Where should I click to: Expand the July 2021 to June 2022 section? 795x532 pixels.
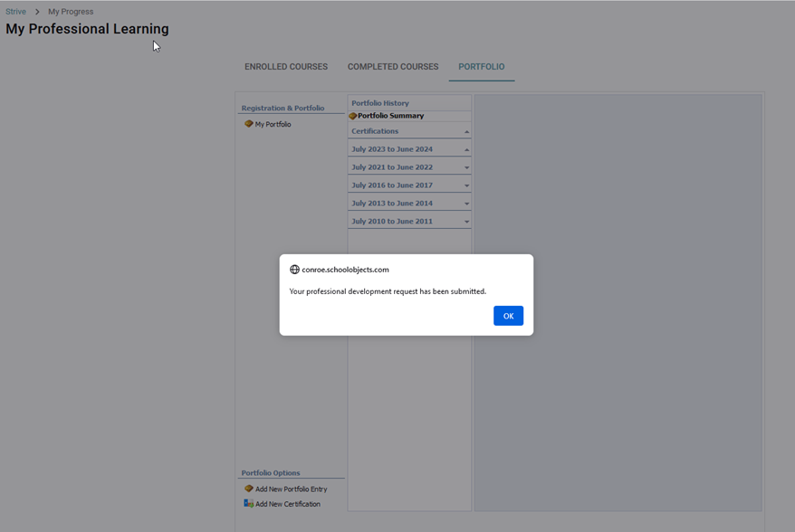pyautogui.click(x=467, y=167)
